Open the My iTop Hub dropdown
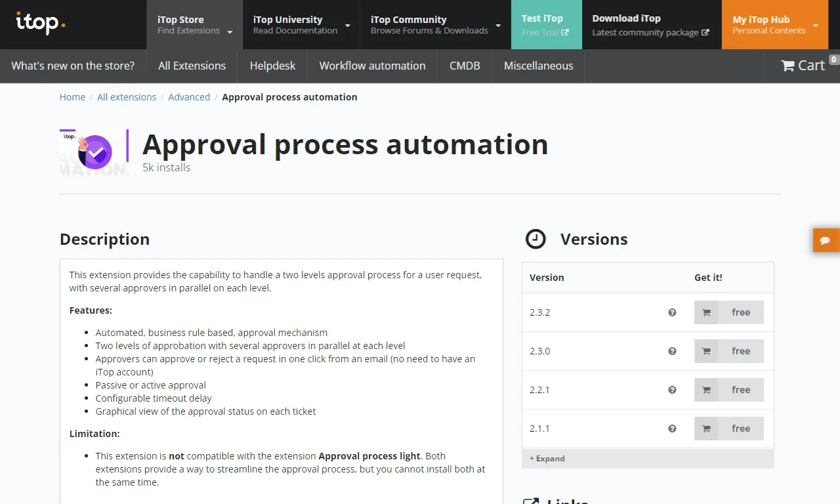 tap(775, 25)
